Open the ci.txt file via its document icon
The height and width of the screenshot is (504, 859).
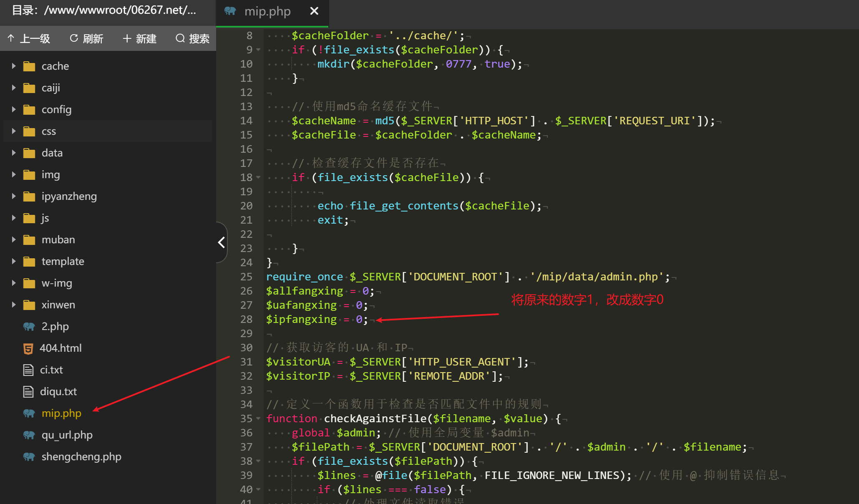[x=28, y=370]
